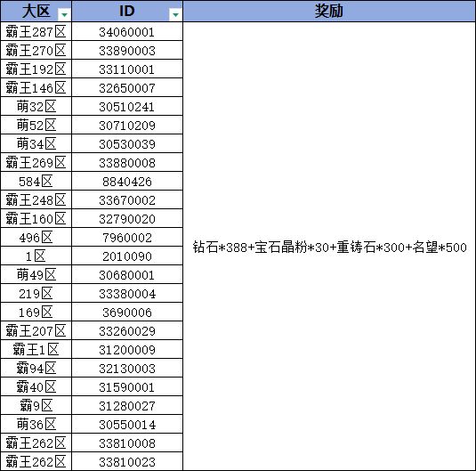Select cell 496区
This screenshot has width=476, height=471.
click(x=36, y=237)
